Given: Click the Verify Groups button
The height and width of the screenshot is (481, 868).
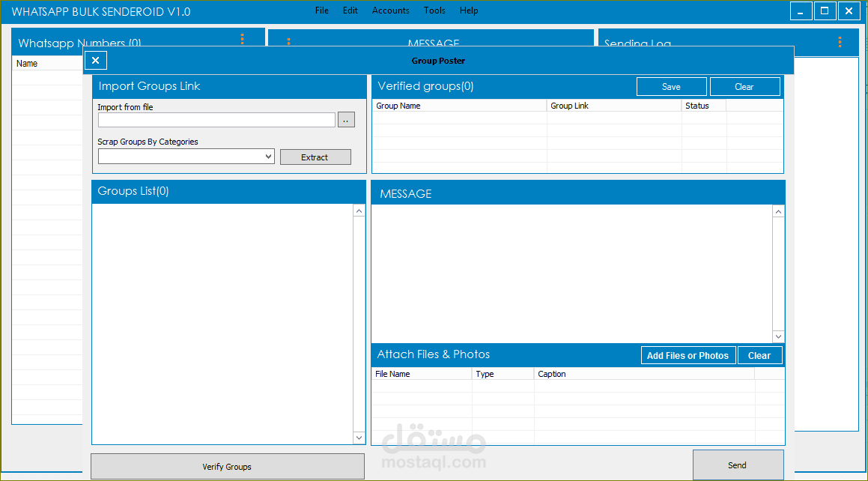Looking at the screenshot, I should point(228,467).
